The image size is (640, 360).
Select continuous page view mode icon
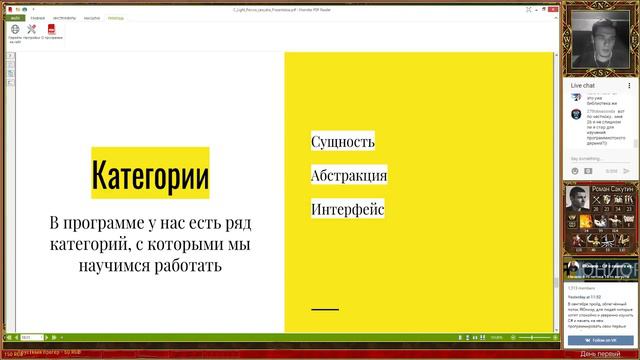click(x=467, y=338)
